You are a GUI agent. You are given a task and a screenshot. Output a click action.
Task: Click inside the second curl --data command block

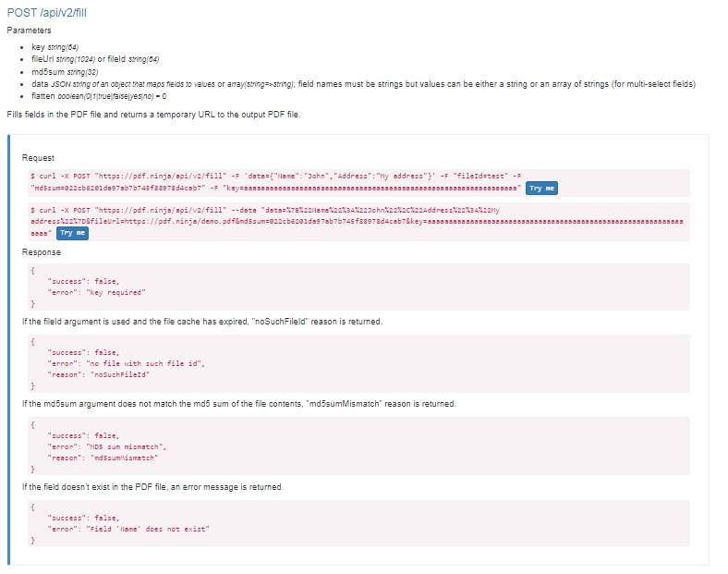tap(358, 222)
